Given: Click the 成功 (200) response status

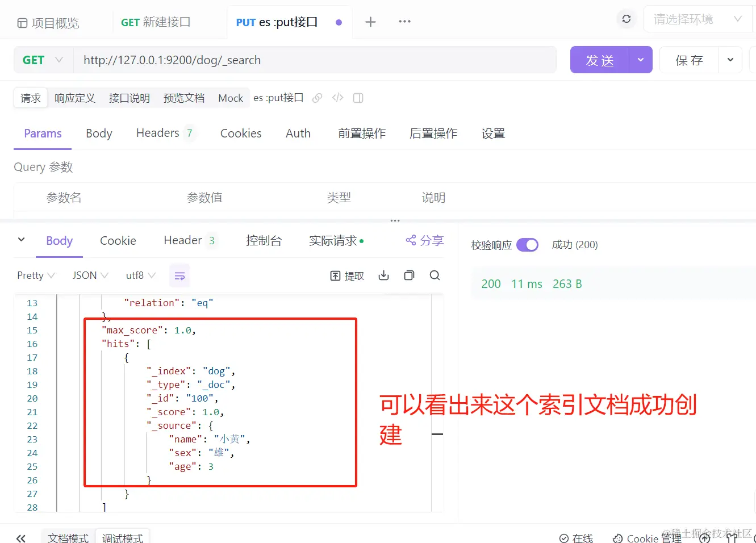Looking at the screenshot, I should click(575, 245).
